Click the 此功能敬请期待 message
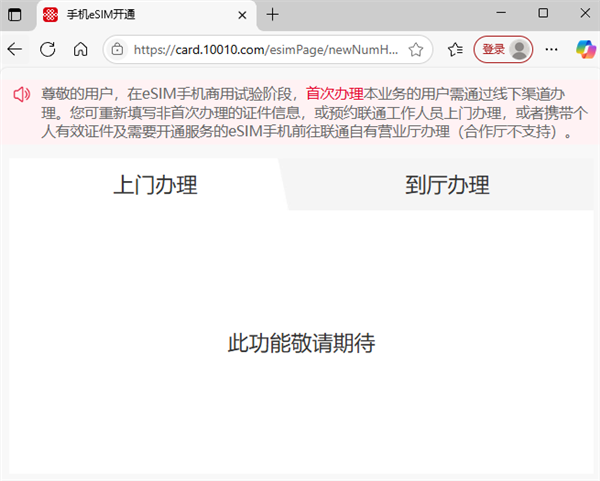Image resolution: width=600 pixels, height=481 pixels. 301,343
